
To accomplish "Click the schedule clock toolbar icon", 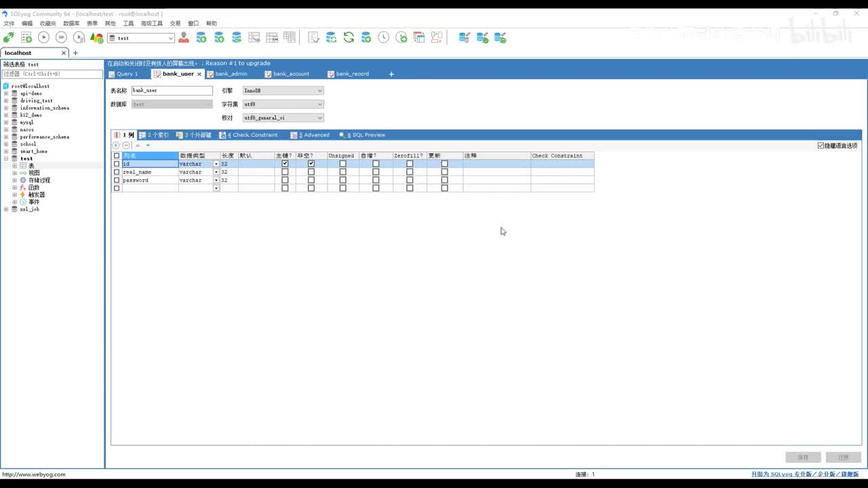I will tap(384, 38).
